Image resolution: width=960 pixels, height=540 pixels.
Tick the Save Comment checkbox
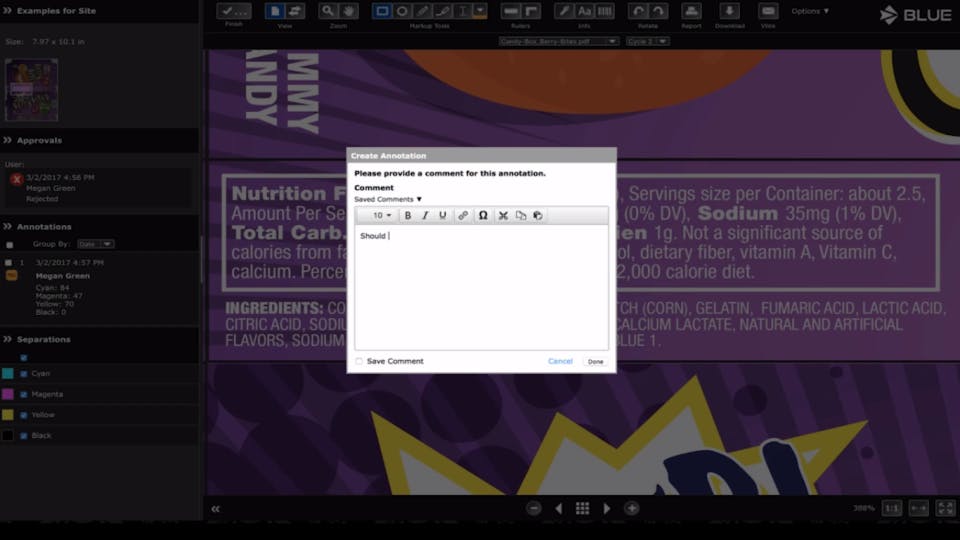(359, 361)
